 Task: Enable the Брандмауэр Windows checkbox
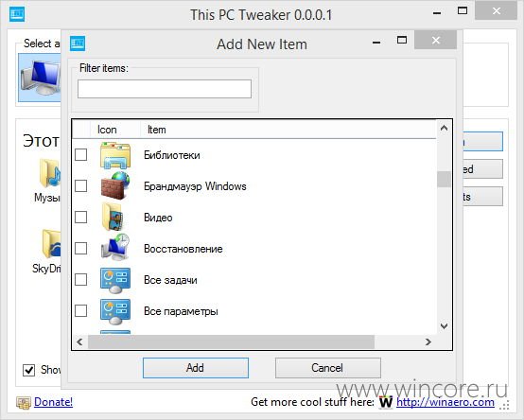point(81,185)
